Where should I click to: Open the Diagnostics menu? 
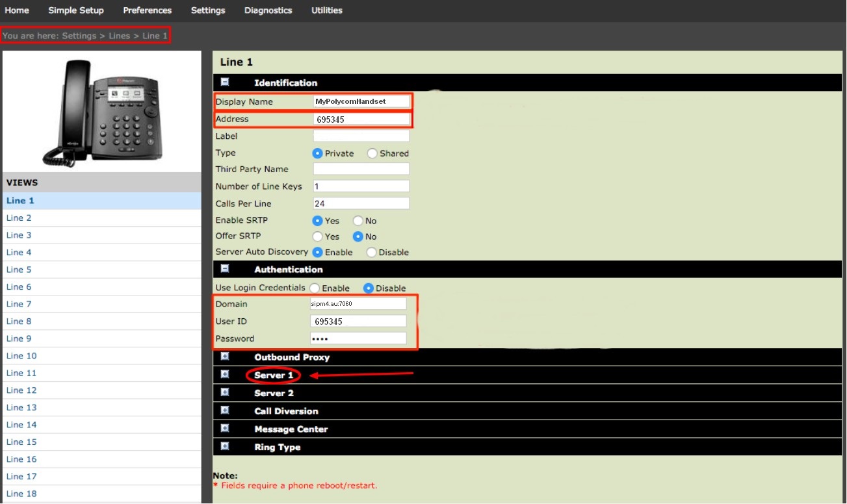(268, 10)
